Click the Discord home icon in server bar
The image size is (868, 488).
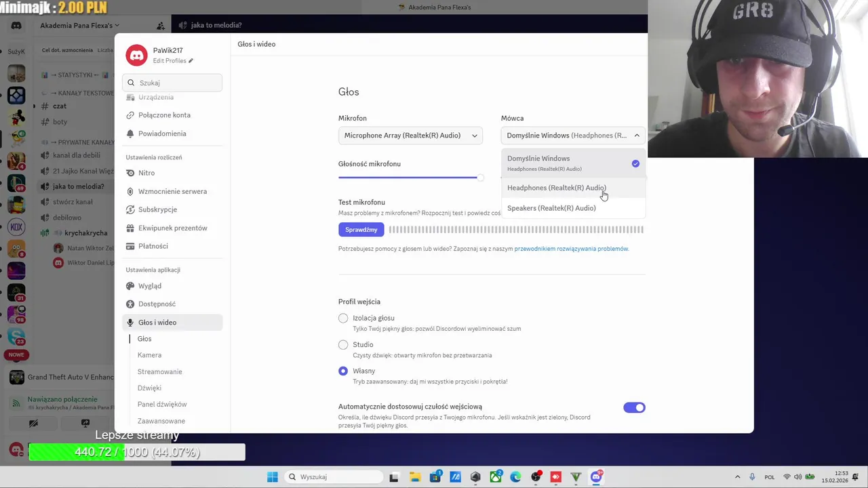[16, 26]
